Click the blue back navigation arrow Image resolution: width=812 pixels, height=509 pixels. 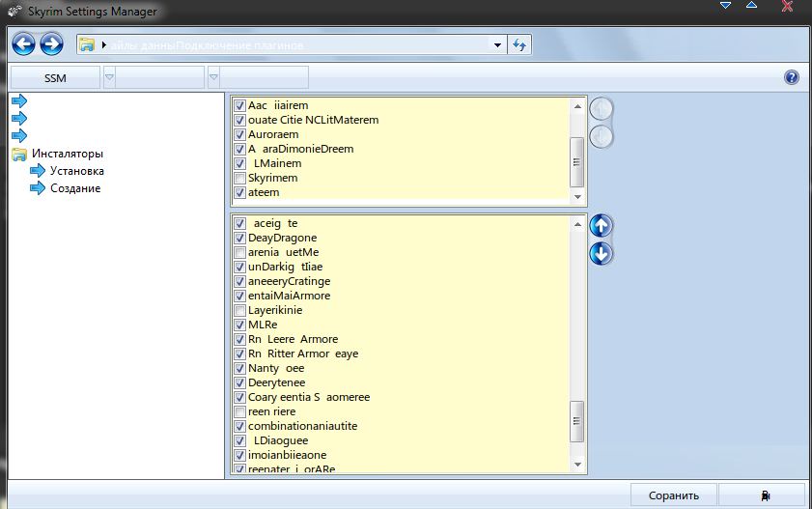pos(23,44)
